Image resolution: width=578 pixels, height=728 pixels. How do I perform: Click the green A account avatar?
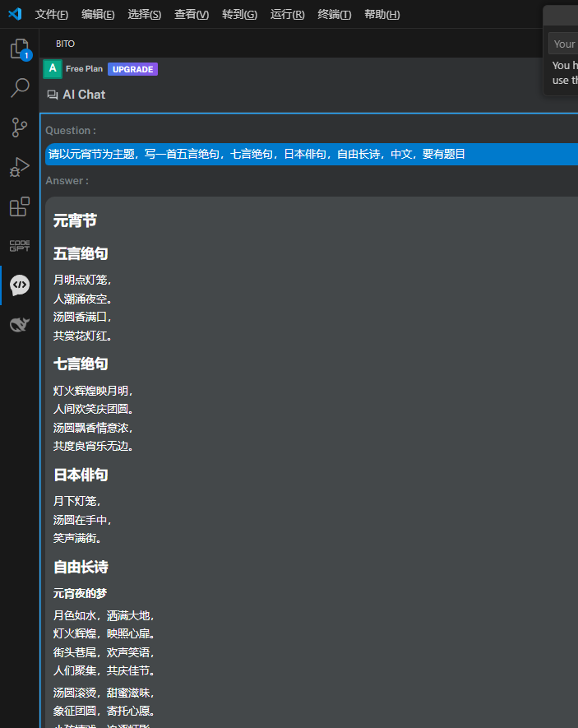(x=53, y=69)
